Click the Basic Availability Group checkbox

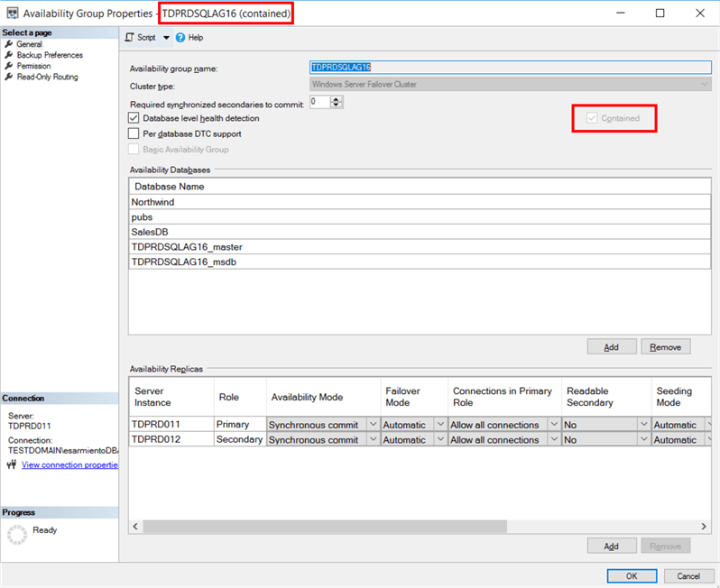tap(134, 149)
